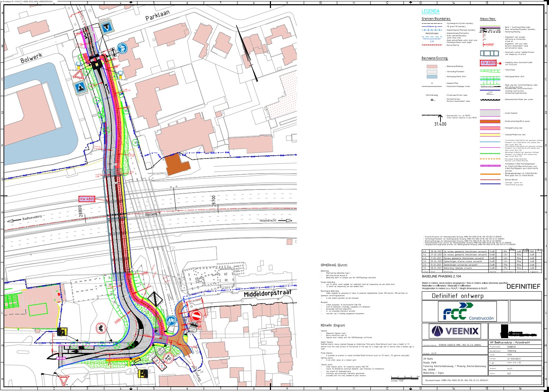Select the diamond-shaped priority road sign
Viewport: 549px width, 392px height.
[155, 299]
